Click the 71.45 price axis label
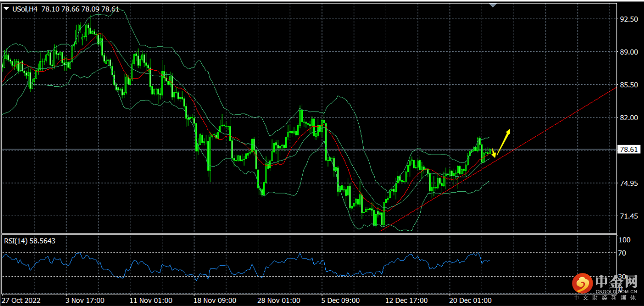The width and height of the screenshot is (644, 306). coord(628,216)
